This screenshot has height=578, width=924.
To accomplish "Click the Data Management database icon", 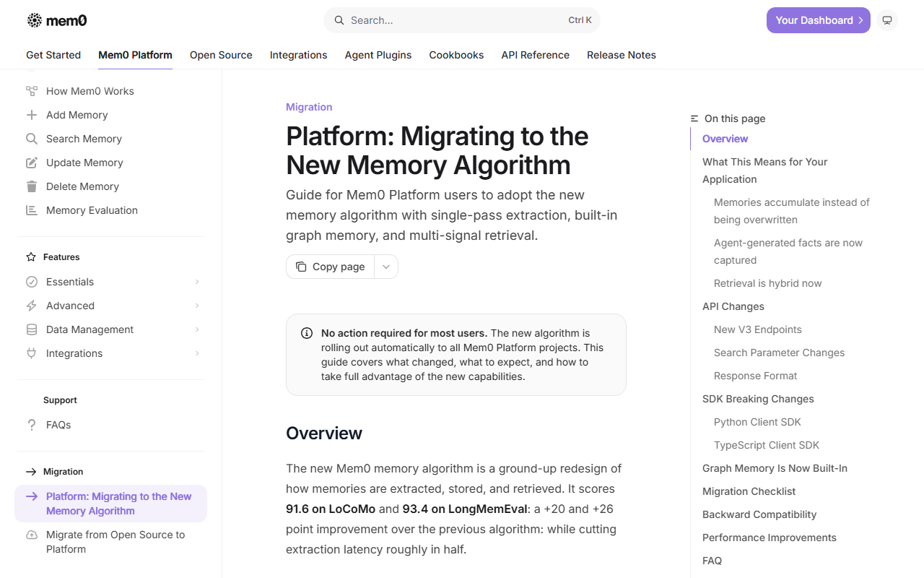I will click(32, 329).
